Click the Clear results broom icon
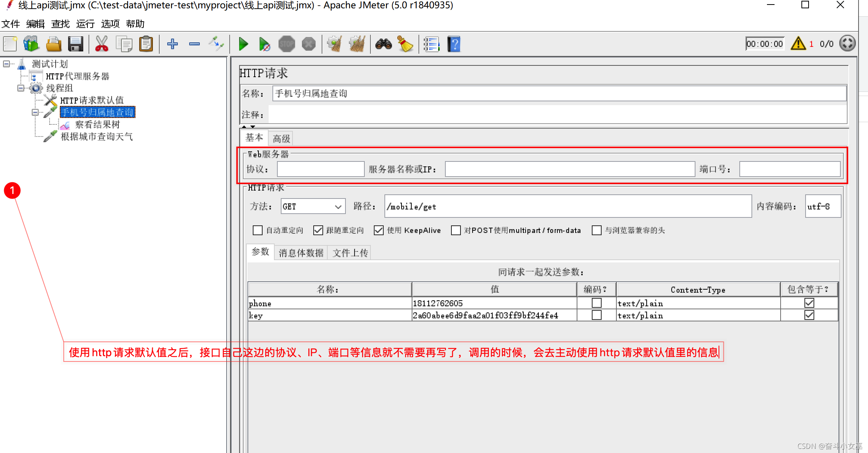This screenshot has height=453, width=868. (x=334, y=44)
